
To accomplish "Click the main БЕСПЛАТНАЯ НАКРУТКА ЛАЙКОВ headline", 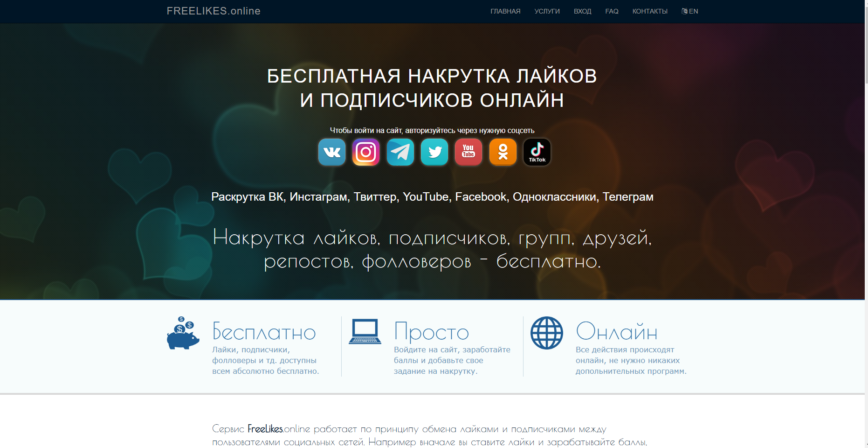I will 432,88.
